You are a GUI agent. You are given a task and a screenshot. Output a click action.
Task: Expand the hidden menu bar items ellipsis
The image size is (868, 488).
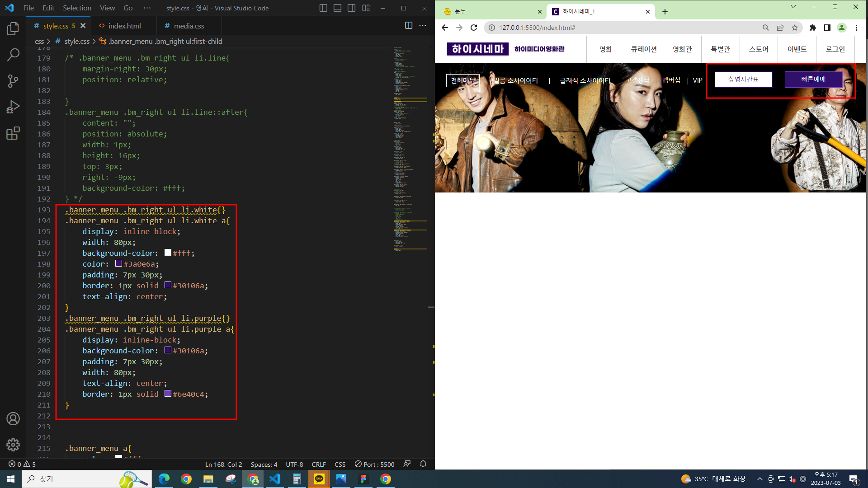(x=147, y=8)
